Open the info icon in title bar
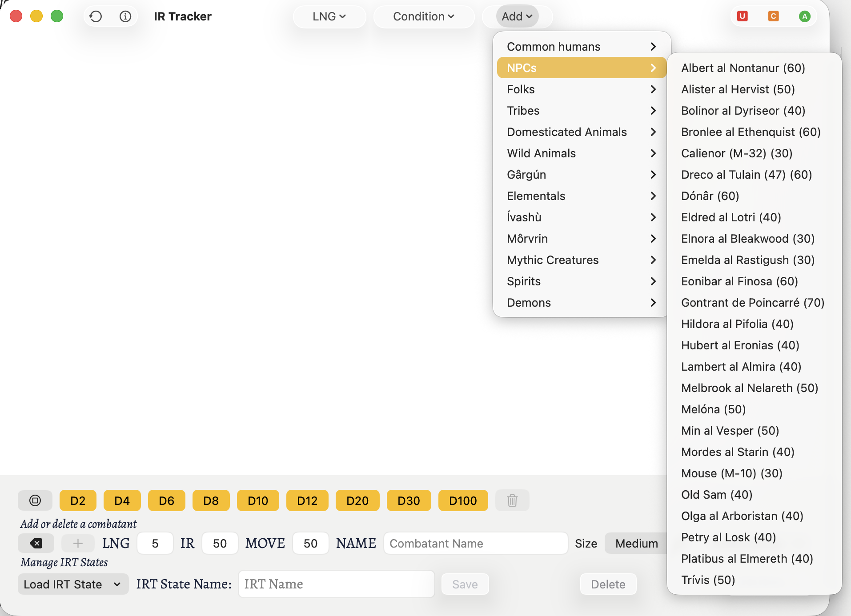This screenshot has width=851, height=616. tap(125, 16)
